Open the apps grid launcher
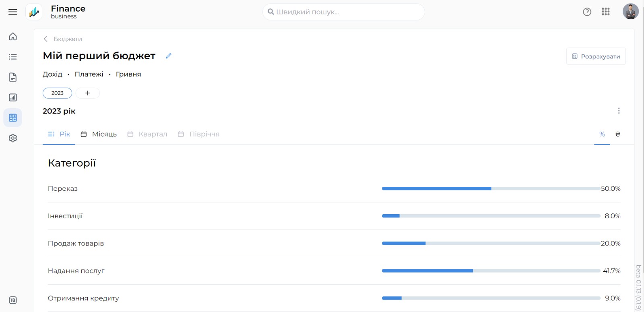Image resolution: width=644 pixels, height=312 pixels. pyautogui.click(x=605, y=12)
